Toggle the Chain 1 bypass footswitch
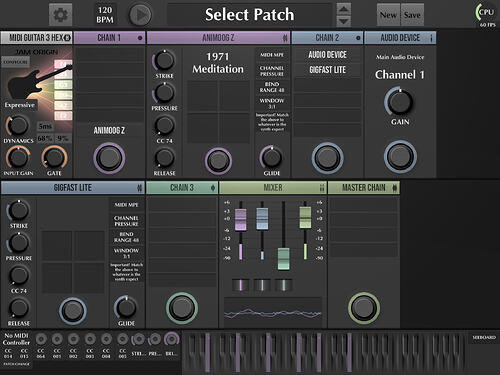500x375 pixels. coord(109,158)
